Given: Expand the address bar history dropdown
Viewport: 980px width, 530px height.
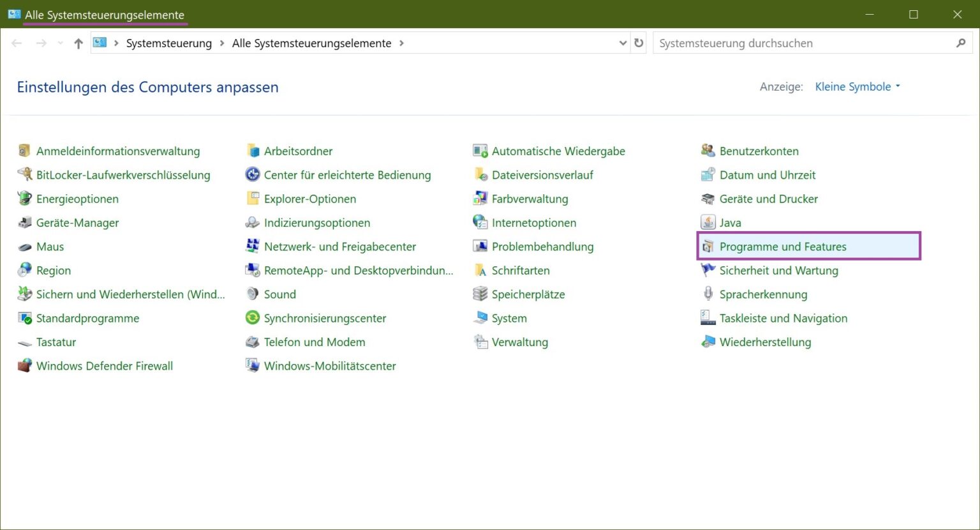Looking at the screenshot, I should 623,43.
